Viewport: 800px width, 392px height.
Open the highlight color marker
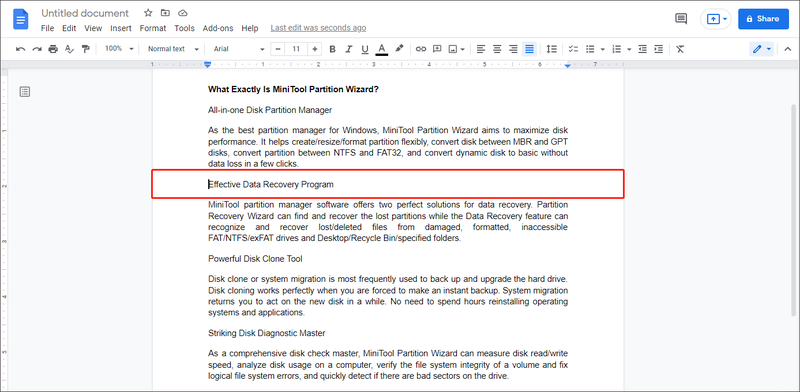(x=399, y=49)
